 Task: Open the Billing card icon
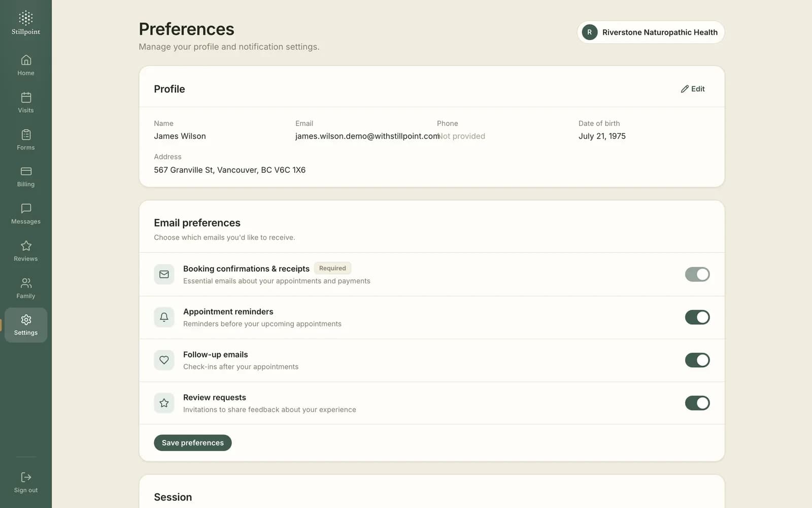coord(26,171)
